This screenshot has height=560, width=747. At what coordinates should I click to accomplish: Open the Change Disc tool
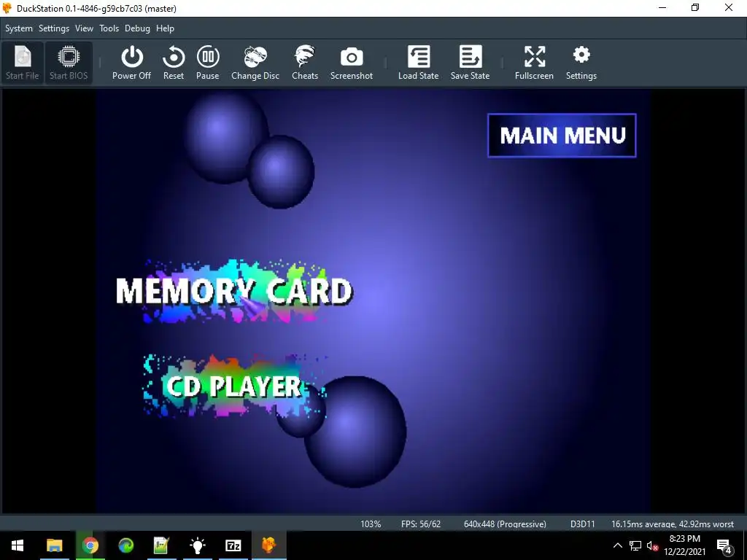pos(255,63)
